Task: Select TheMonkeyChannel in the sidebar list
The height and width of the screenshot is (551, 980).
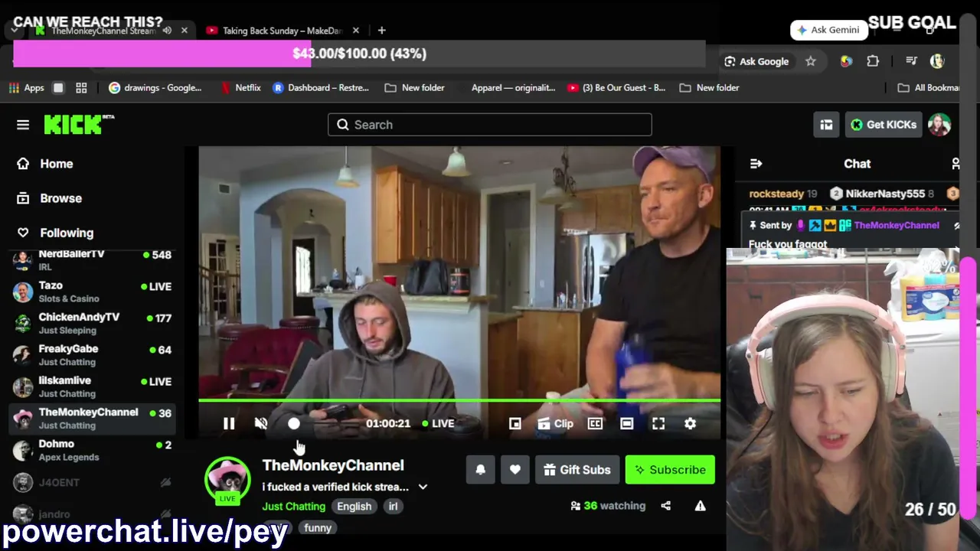Action: click(93, 419)
